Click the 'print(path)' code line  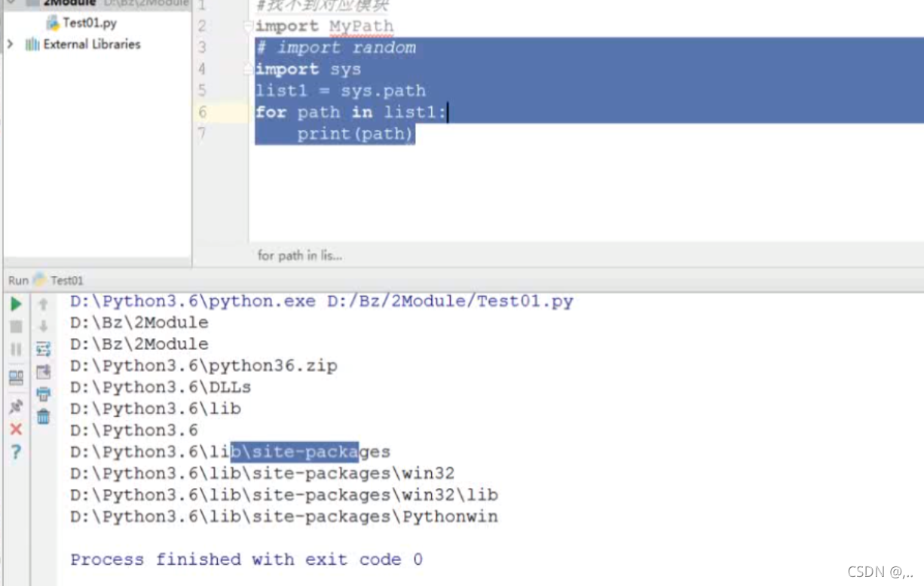tap(356, 134)
